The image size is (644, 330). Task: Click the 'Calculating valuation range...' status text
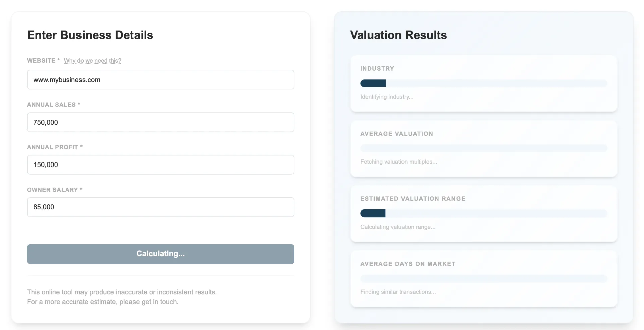click(x=398, y=227)
